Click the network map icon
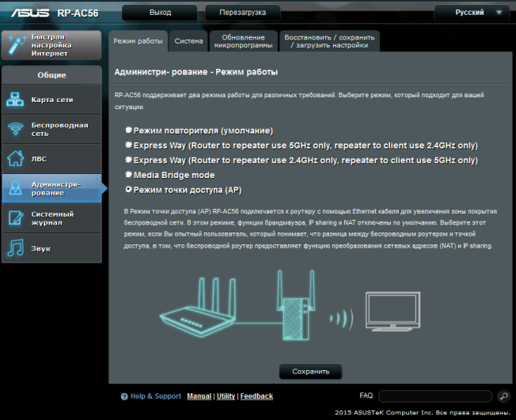Viewport: 516px width, 420px height. (15, 100)
